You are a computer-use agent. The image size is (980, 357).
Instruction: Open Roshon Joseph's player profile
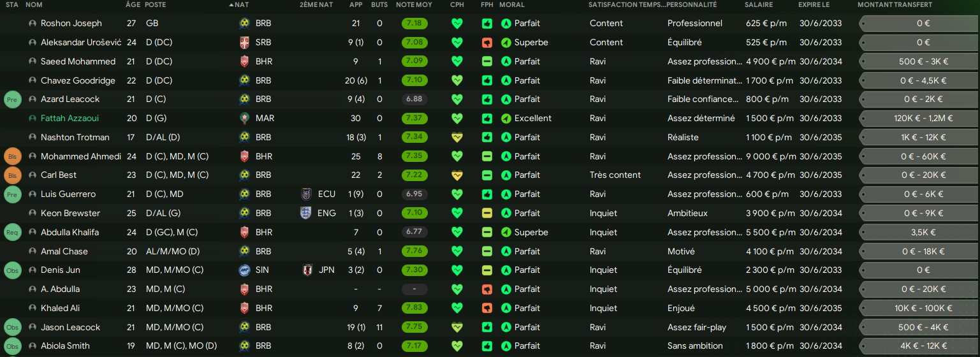[71, 24]
